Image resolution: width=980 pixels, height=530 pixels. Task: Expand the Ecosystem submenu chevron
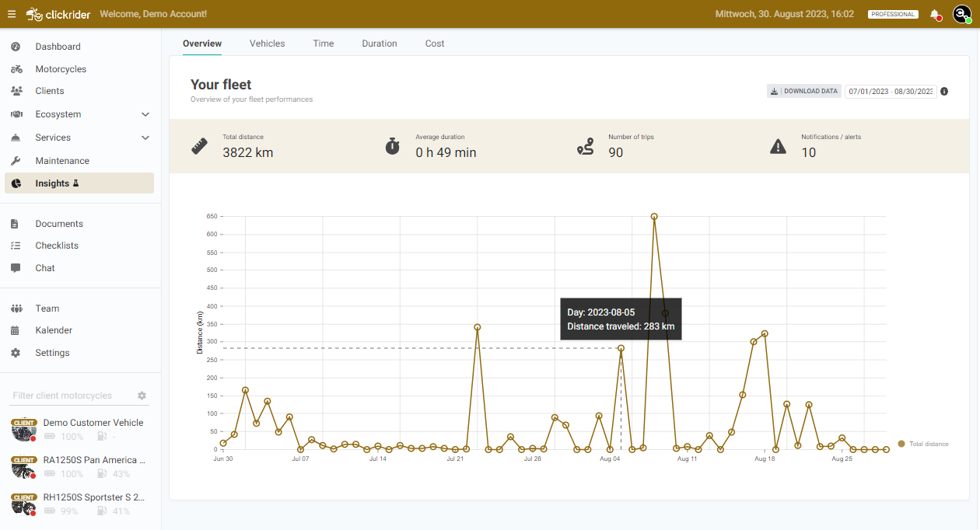[145, 114]
